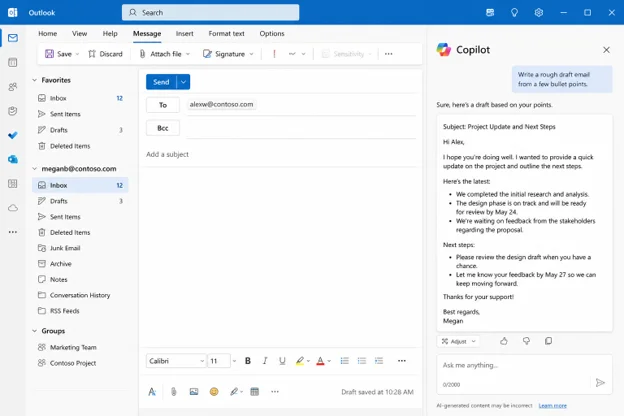The height and width of the screenshot is (416, 624).
Task: Open the To Do checkmark app icon
Action: (13, 135)
